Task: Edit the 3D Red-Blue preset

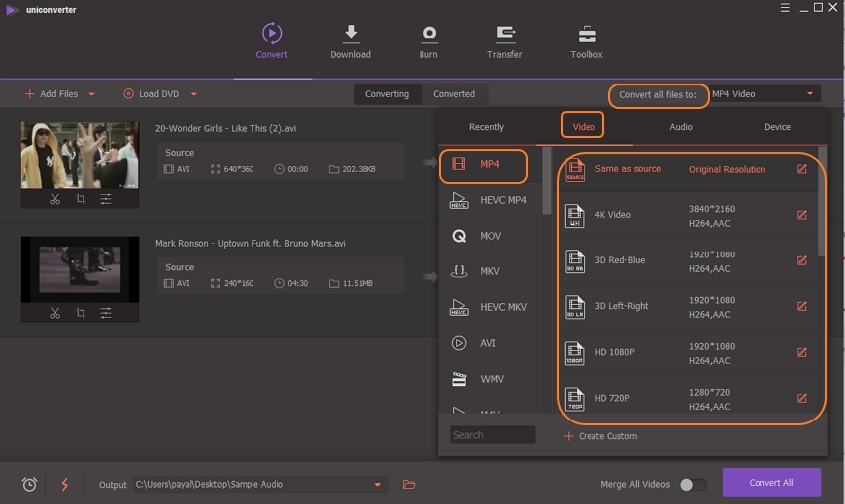Action: [802, 260]
